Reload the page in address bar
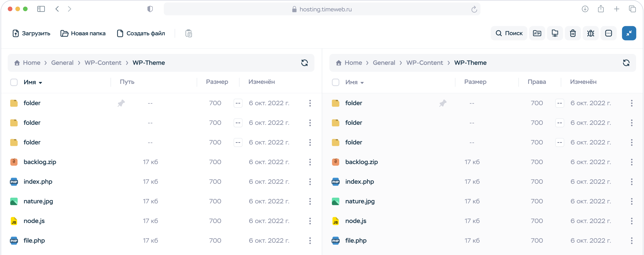The height and width of the screenshot is (255, 644). pos(474,9)
